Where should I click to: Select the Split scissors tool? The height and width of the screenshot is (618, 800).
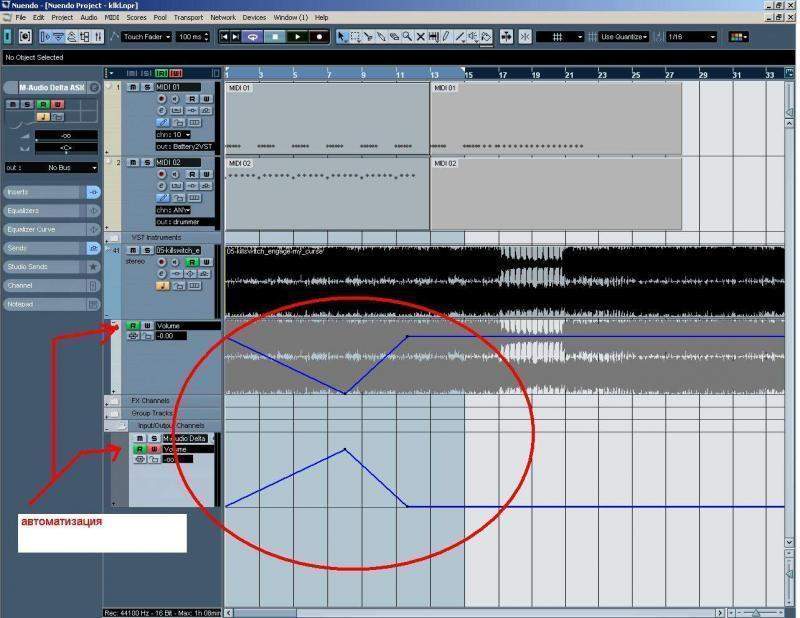(368, 37)
